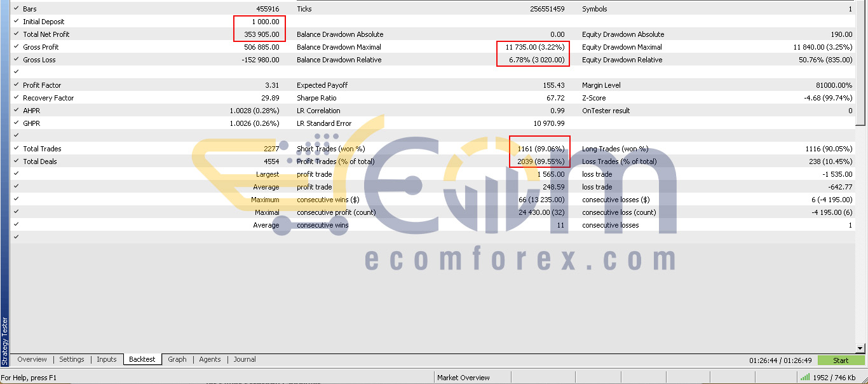This screenshot has height=384, width=868.
Task: Switch to the Graph tab
Action: [177, 359]
